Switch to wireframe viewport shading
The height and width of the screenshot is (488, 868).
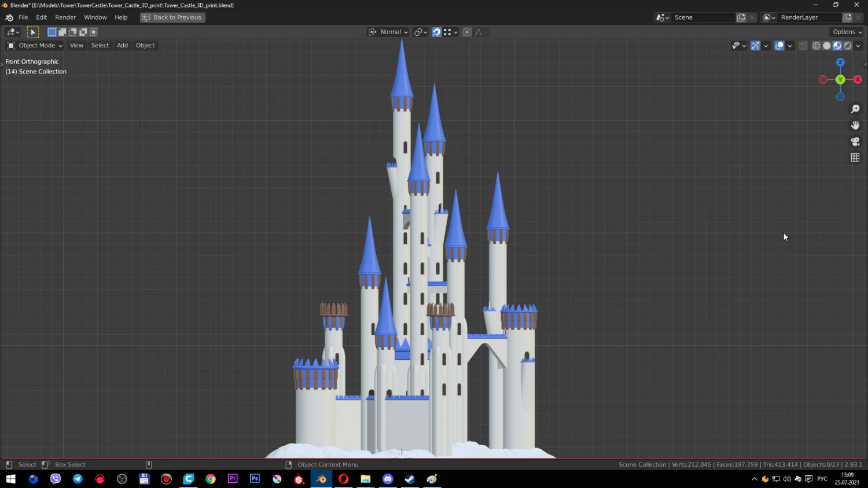click(816, 46)
